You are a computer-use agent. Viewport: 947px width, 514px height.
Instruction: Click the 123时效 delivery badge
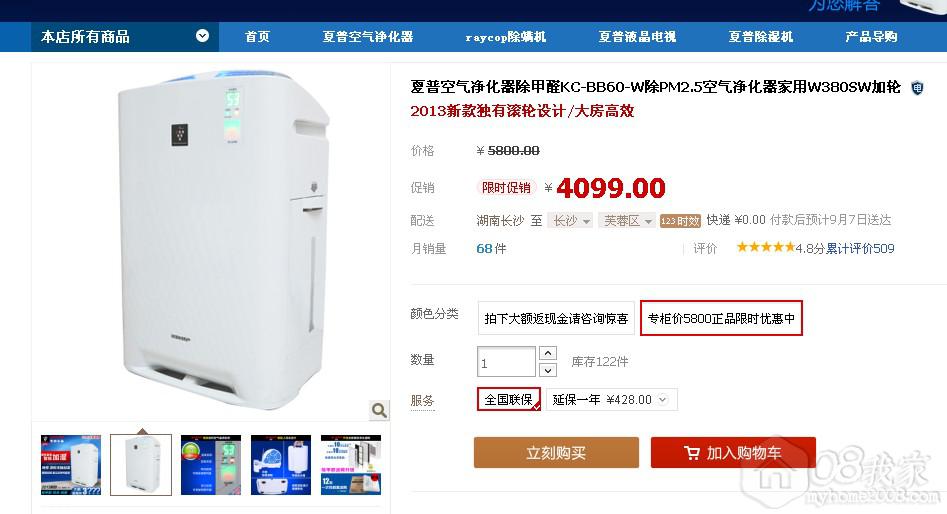point(680,221)
